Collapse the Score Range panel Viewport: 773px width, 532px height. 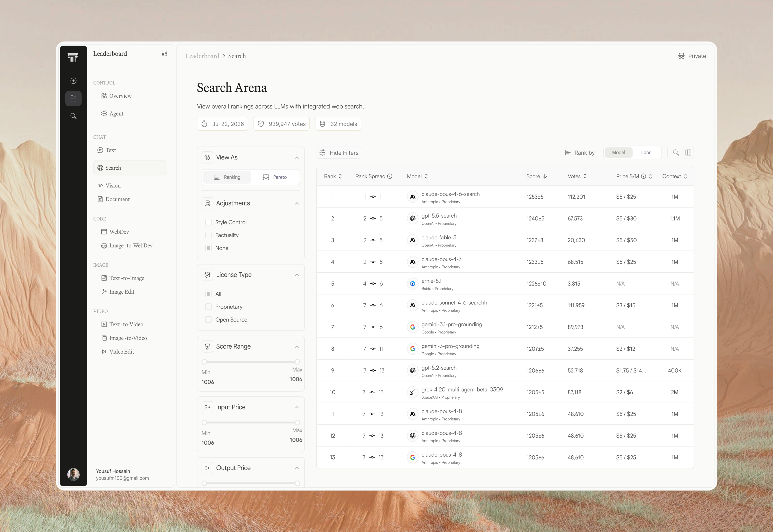point(297,347)
